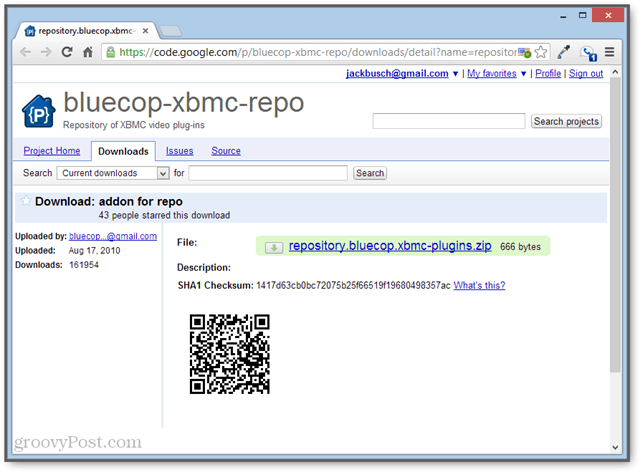Open the My favorites link

[492, 73]
